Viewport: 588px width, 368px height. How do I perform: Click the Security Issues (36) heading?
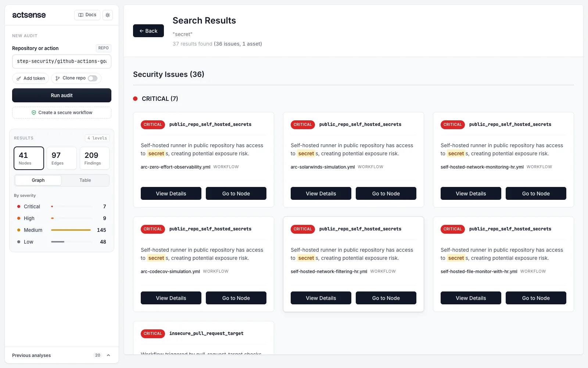169,74
